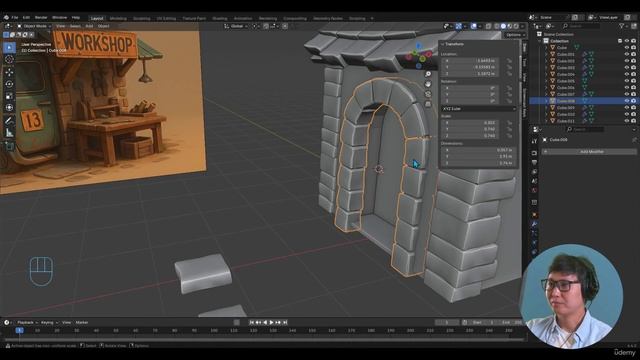Click the navigation gizmo blue Z axis

[418, 46]
